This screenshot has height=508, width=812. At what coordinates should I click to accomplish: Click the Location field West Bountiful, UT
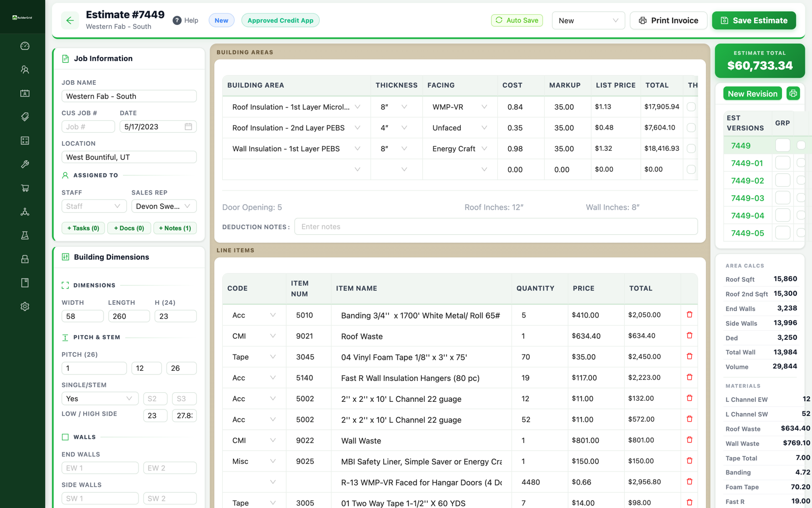click(x=129, y=157)
